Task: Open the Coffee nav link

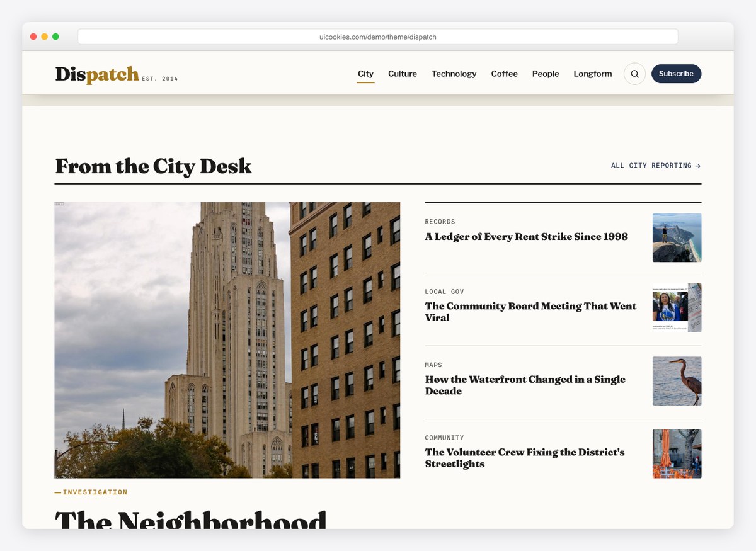Action: pos(505,74)
